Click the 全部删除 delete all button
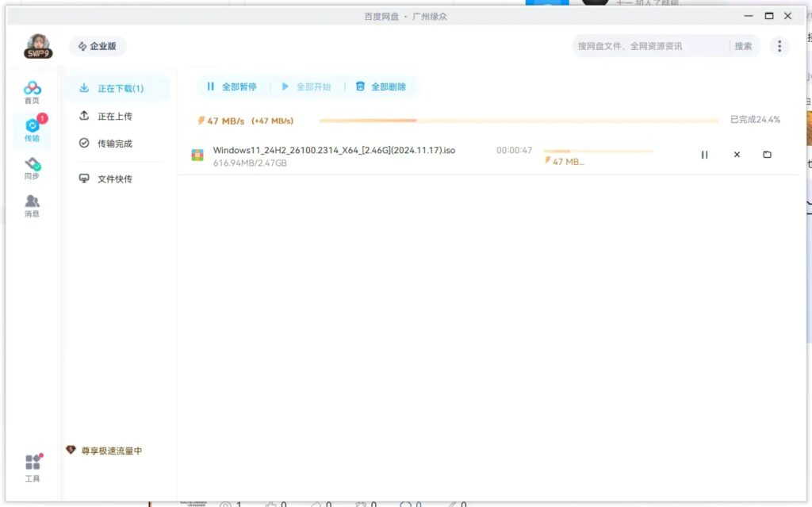The width and height of the screenshot is (812, 507). 381,86
